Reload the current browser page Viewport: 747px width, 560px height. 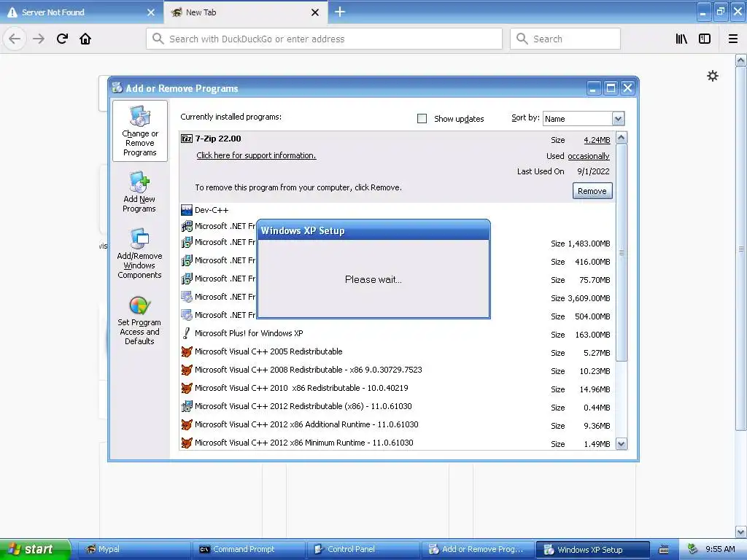(63, 39)
